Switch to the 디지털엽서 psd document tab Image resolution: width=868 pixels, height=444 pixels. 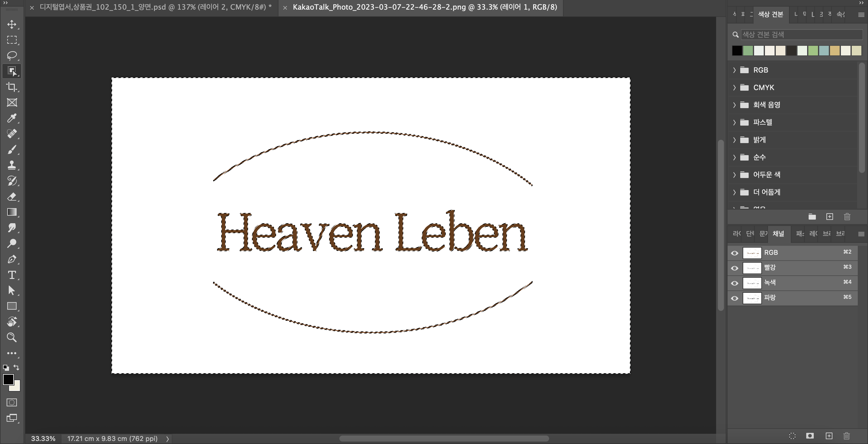coord(155,8)
